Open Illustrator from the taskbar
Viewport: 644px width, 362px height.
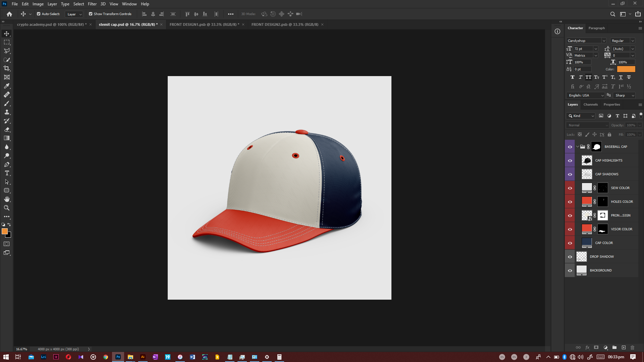[143, 357]
